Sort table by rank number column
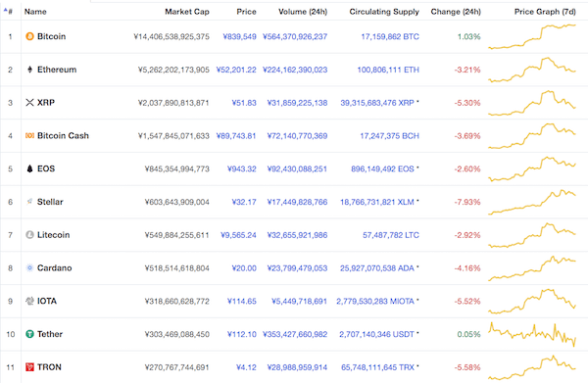 tap(8, 11)
